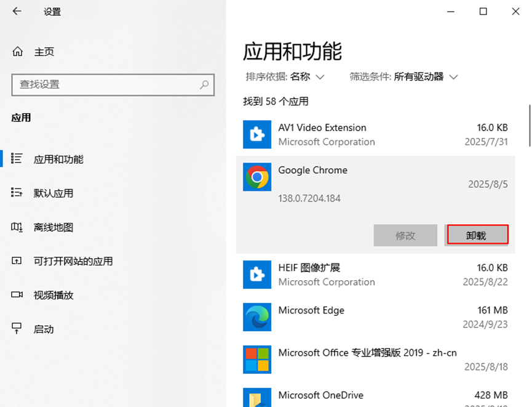The height and width of the screenshot is (407, 532).
Task: Click the 默认应用 sidebar icon
Action: point(17,192)
